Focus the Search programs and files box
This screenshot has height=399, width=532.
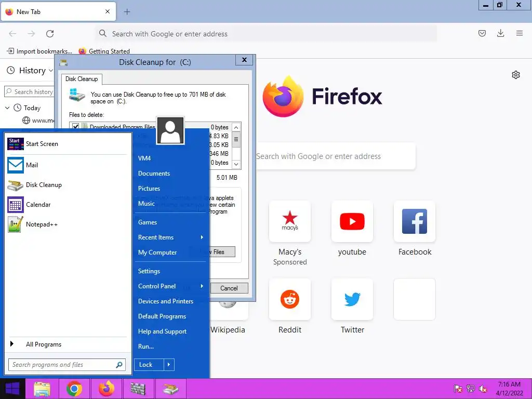[67, 365]
